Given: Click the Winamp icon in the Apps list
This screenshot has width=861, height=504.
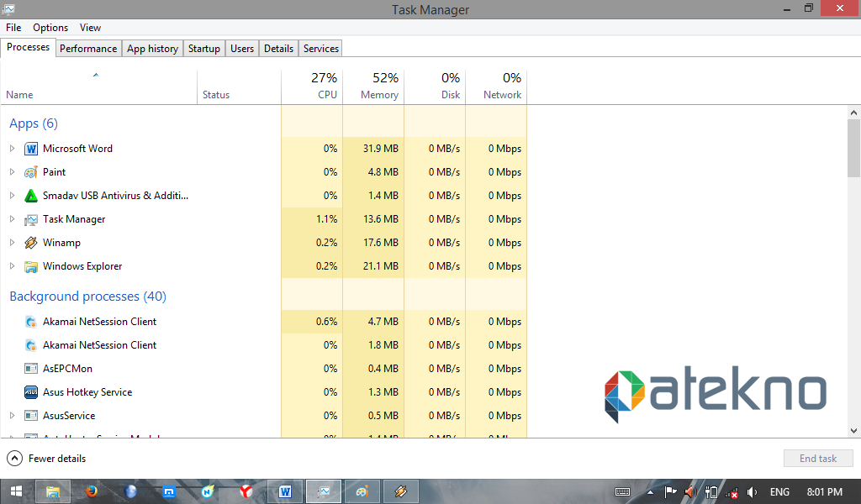Looking at the screenshot, I should pyautogui.click(x=31, y=243).
